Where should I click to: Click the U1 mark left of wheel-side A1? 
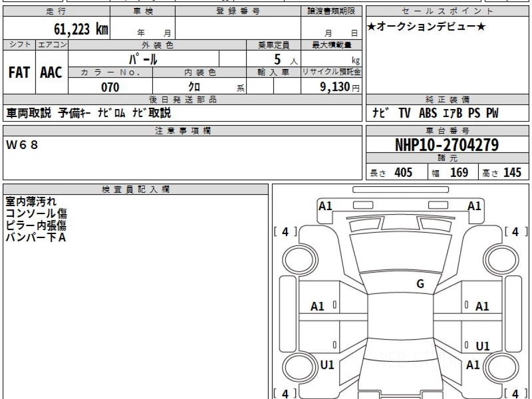[327, 365]
